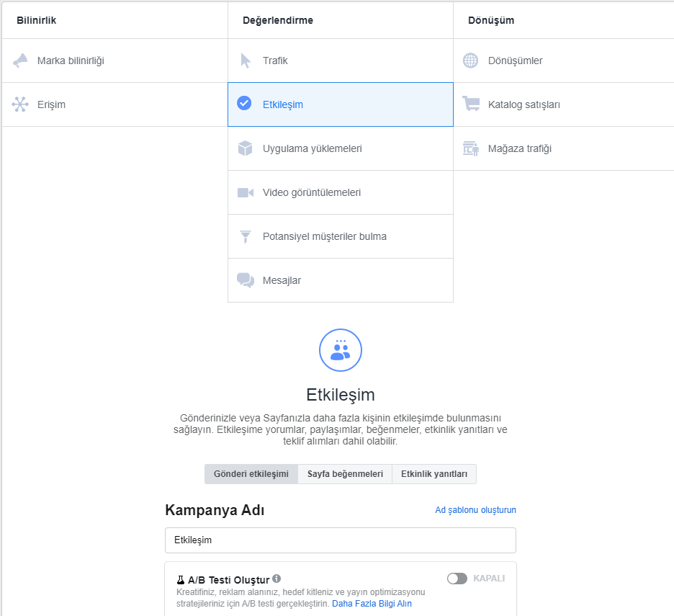674x616 pixels.
Task: Click the checked Etkileşim objective checkmark
Action: pyautogui.click(x=244, y=103)
